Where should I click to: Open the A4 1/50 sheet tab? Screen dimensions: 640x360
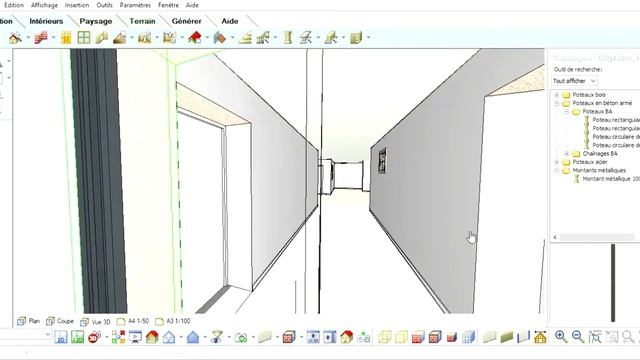point(133,321)
